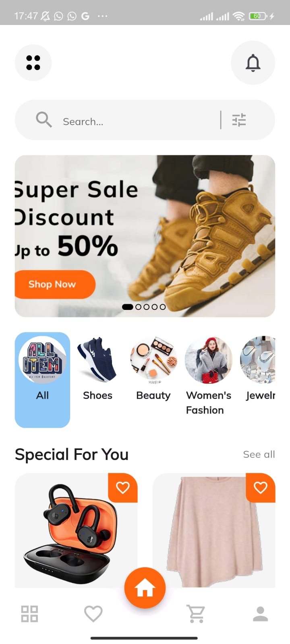This screenshot has height=644, width=290.
Task: Open the shopping cart tab
Action: coord(196,614)
